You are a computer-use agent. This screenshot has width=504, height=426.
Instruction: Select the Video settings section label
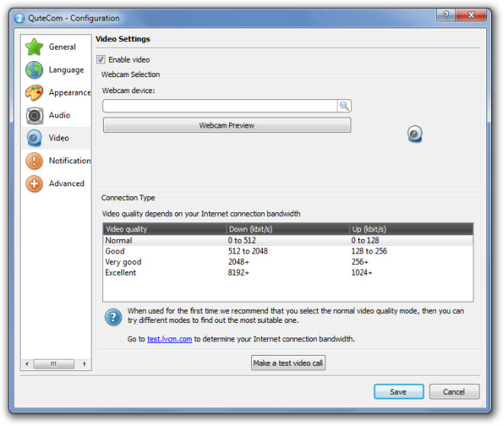59,138
